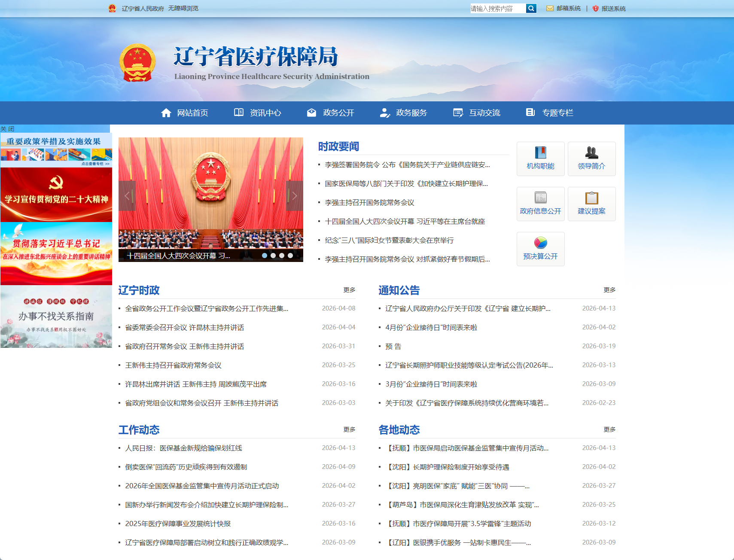Viewport: 734px width, 560px height.
Task: Click 更多 beside 通知公告
Action: pos(609,289)
